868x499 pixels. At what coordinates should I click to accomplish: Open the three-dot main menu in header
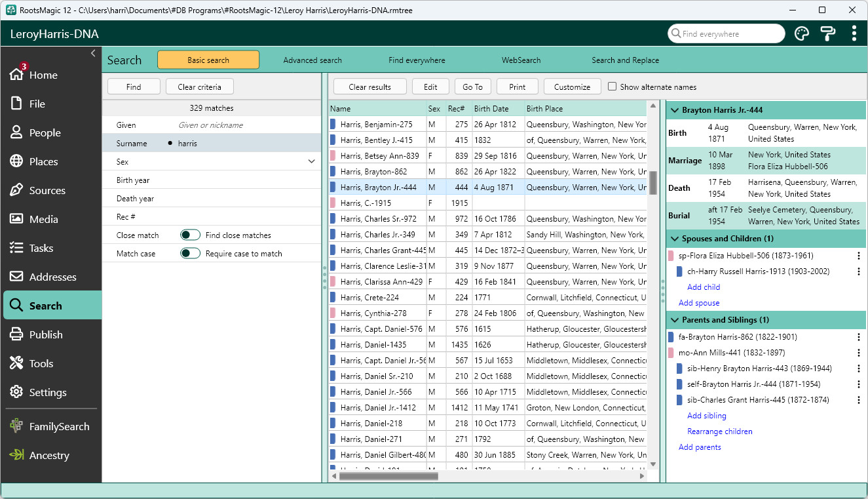tap(854, 33)
